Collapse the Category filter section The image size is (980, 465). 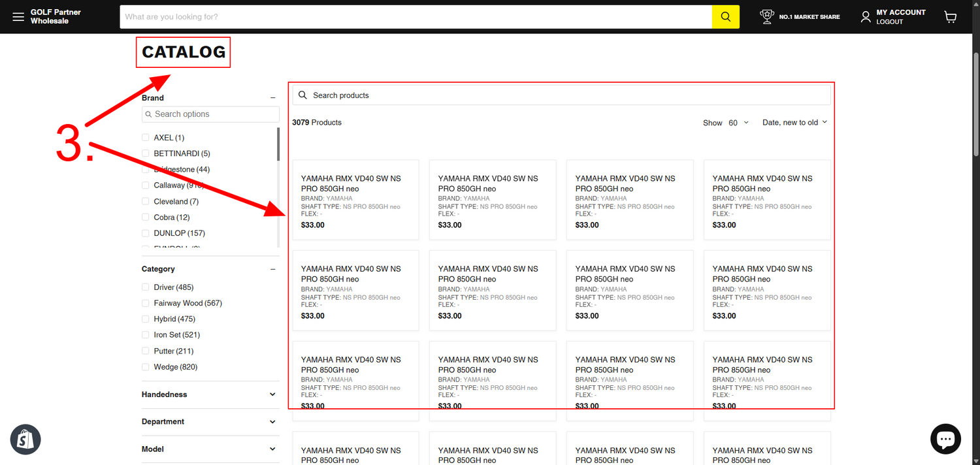[x=273, y=269]
